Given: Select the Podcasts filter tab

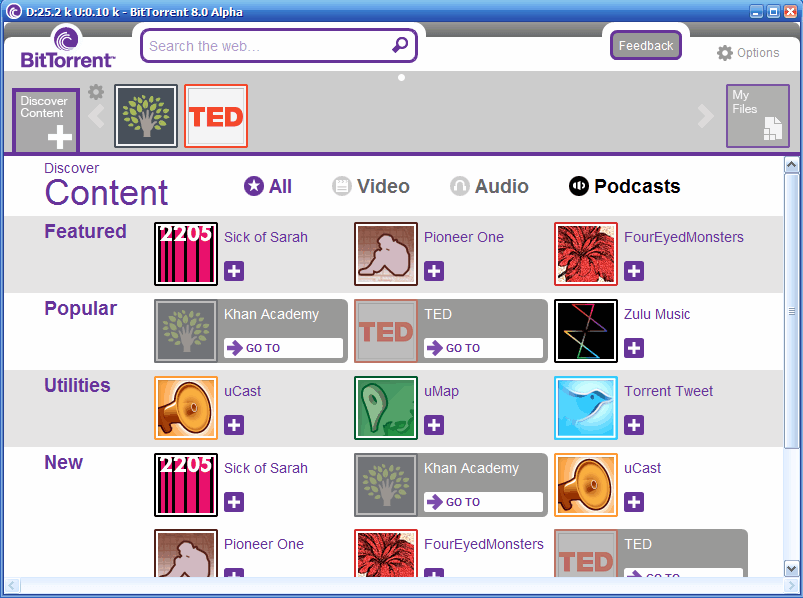Looking at the screenshot, I should 624,186.
